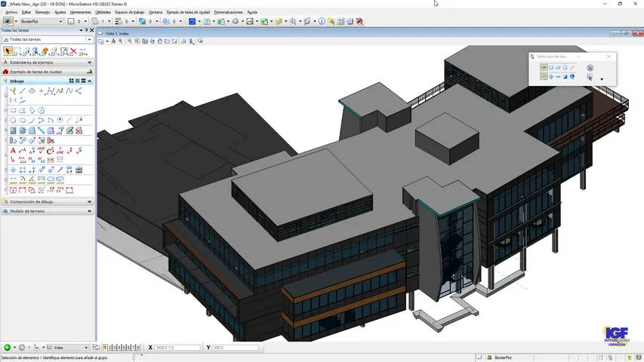The width and height of the screenshot is (644, 362).
Task: Open the active line weight dropdown arrow
Action: 133,21
